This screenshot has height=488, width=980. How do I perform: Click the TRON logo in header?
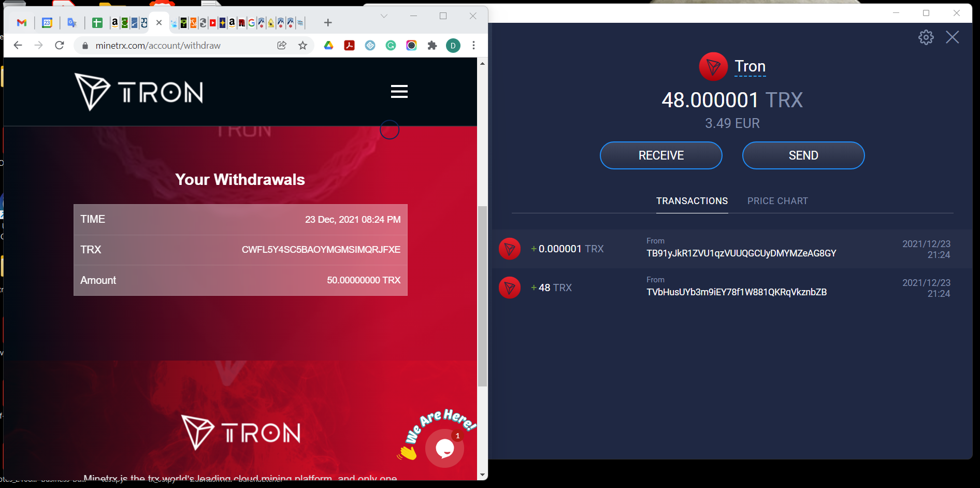click(139, 92)
